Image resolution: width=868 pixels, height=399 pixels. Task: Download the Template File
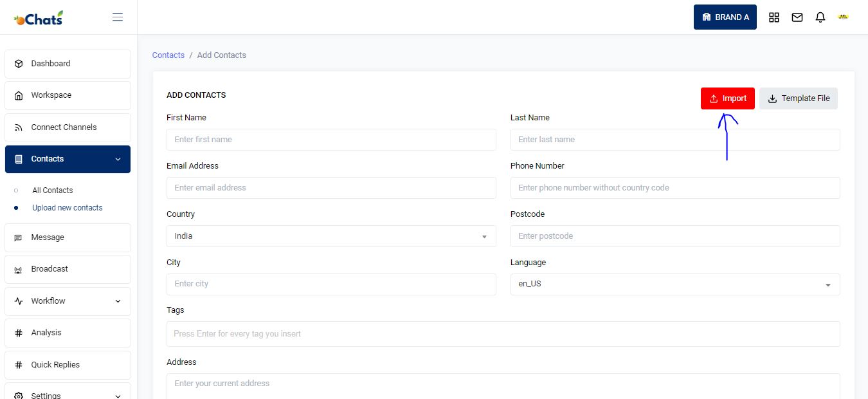click(799, 98)
